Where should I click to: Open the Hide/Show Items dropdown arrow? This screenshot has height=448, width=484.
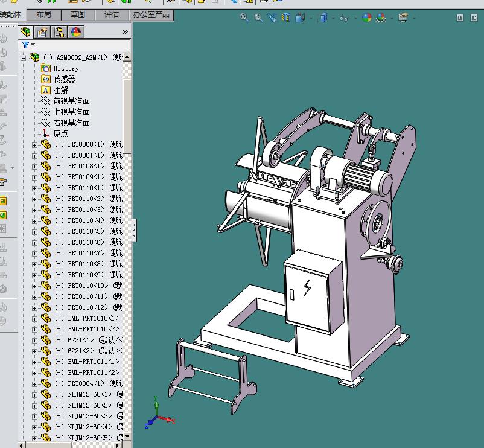(355, 18)
